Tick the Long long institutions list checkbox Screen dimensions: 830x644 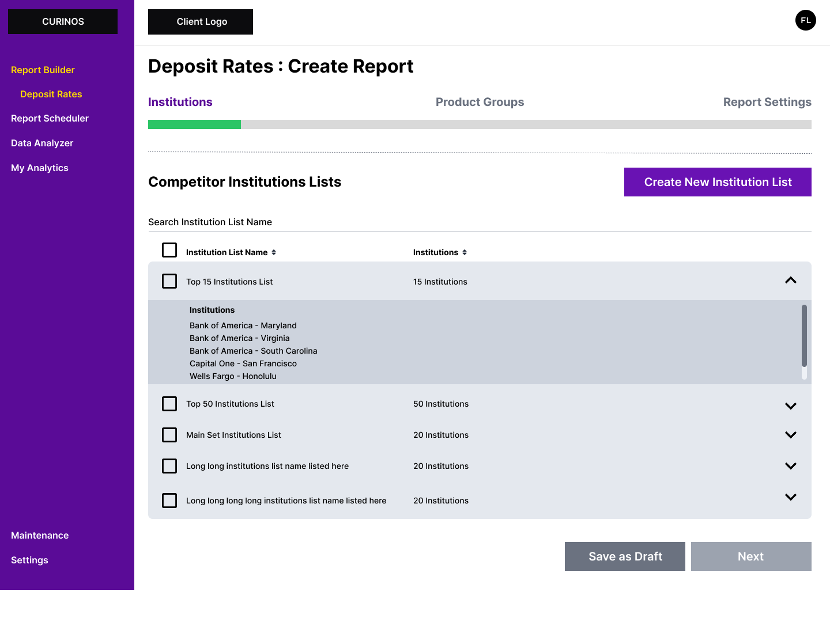pyautogui.click(x=169, y=466)
